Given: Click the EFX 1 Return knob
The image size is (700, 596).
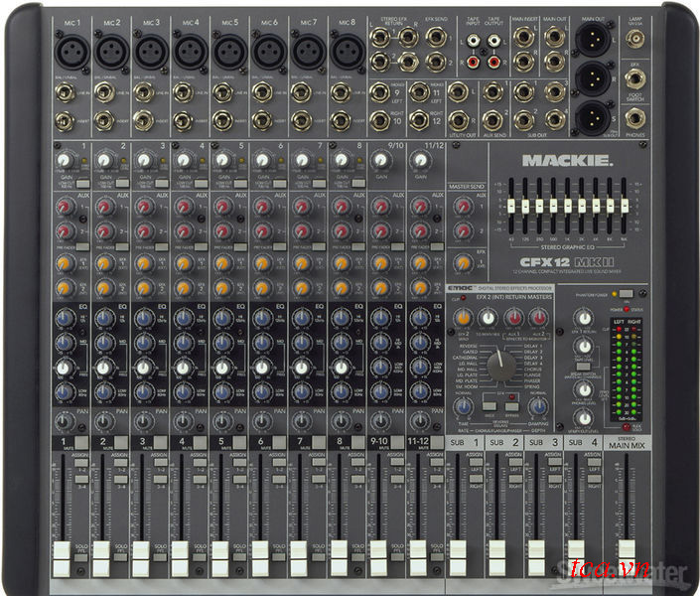Looking at the screenshot, I should (x=584, y=318).
